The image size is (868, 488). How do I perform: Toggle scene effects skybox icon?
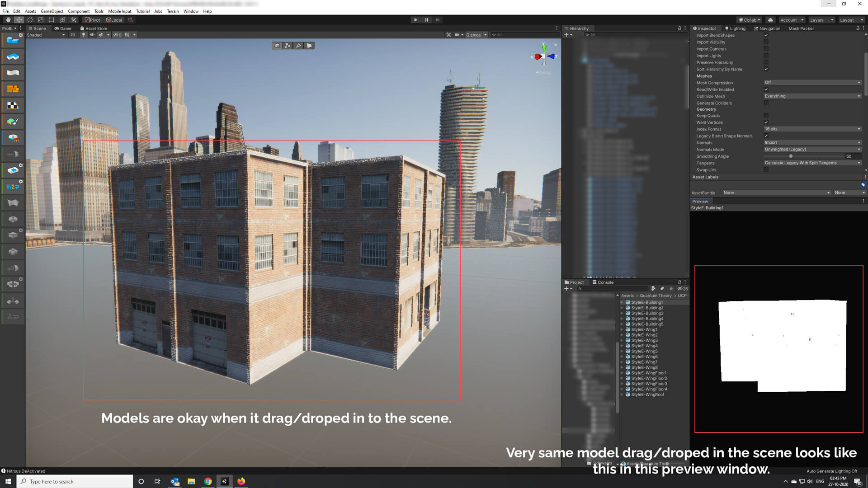point(101,35)
